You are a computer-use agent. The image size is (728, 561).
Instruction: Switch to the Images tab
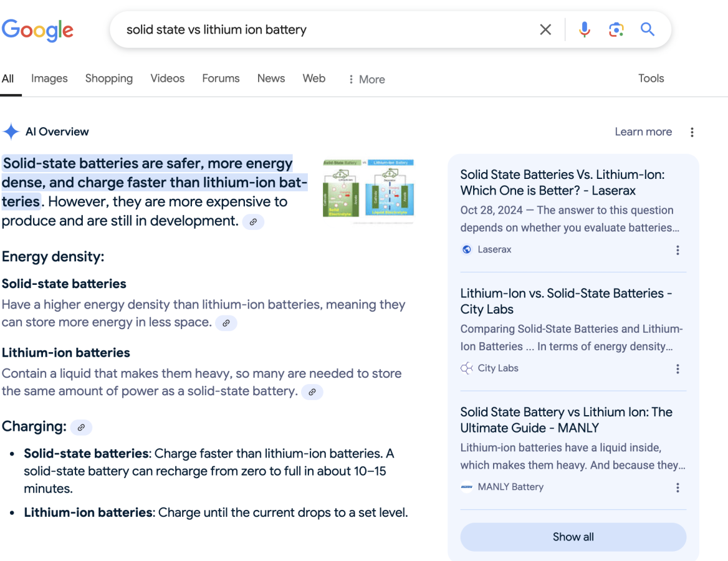coord(49,79)
